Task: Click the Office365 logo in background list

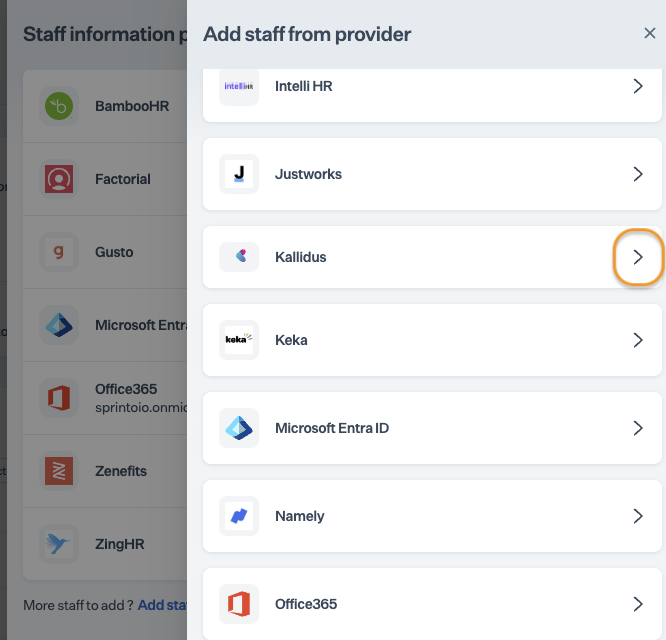Action: point(59,398)
